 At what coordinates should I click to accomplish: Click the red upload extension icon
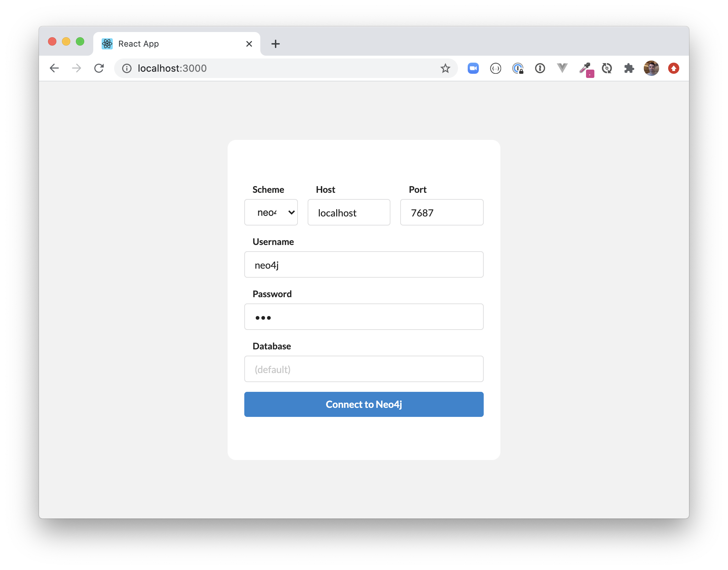(674, 68)
